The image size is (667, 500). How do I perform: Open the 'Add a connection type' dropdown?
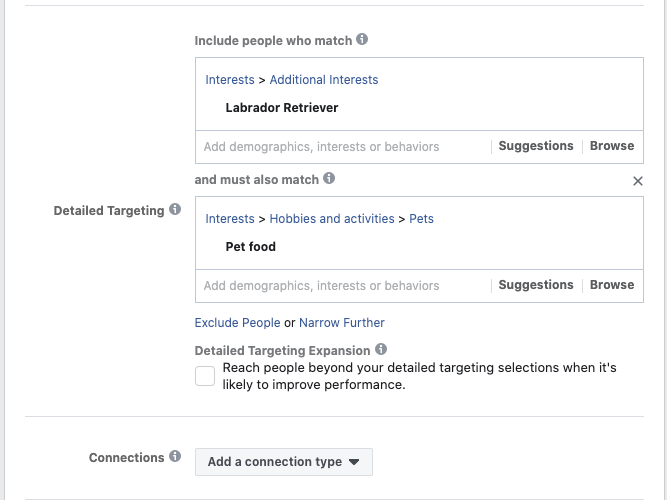pos(284,462)
